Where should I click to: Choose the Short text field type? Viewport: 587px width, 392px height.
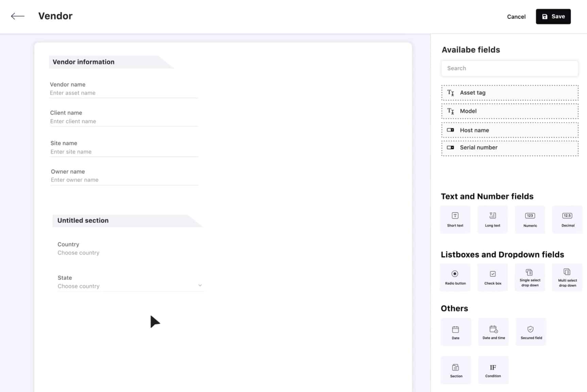(x=455, y=219)
